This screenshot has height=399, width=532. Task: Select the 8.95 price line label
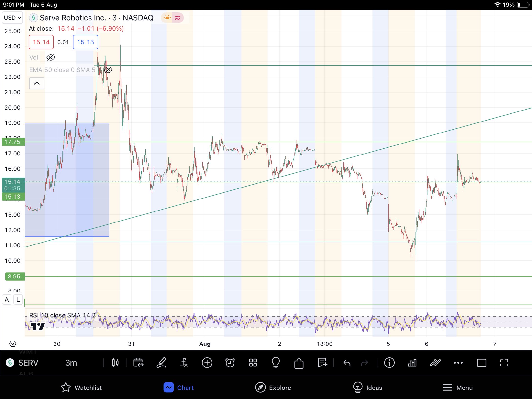(15, 277)
